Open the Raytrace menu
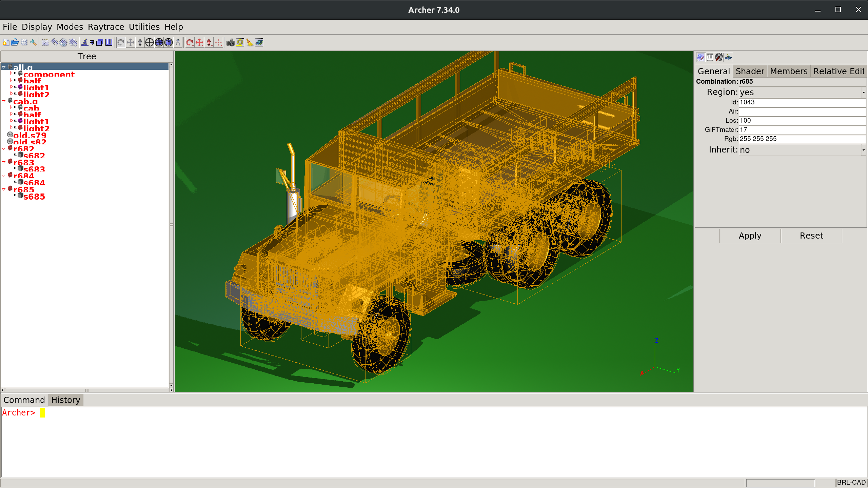 click(x=106, y=27)
